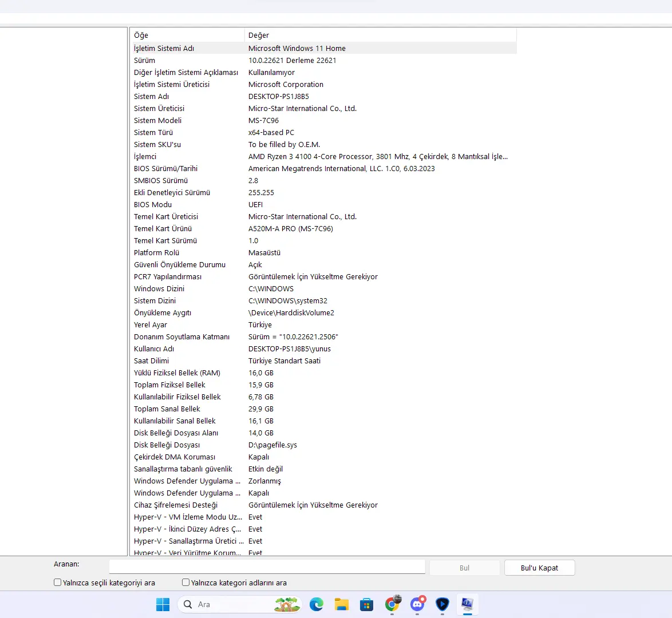
Task: Select the 'Temel Kart Sürümü' item
Action: pyautogui.click(x=165, y=240)
